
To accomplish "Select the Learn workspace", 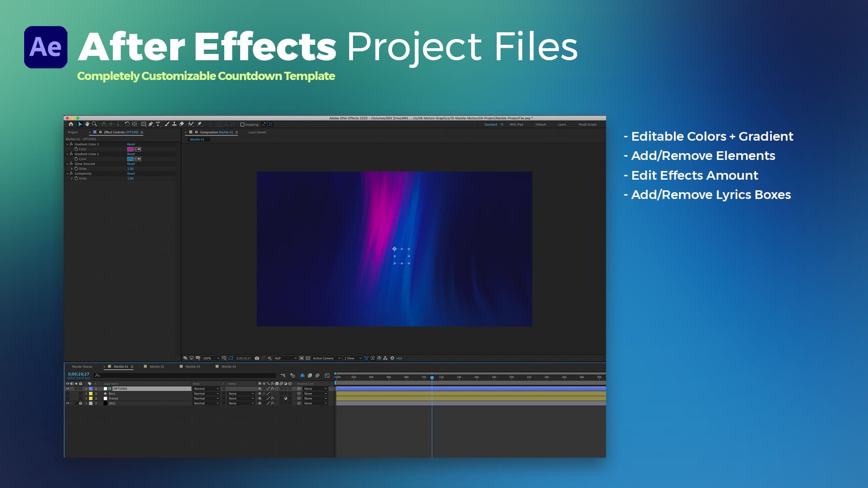I will tap(562, 125).
